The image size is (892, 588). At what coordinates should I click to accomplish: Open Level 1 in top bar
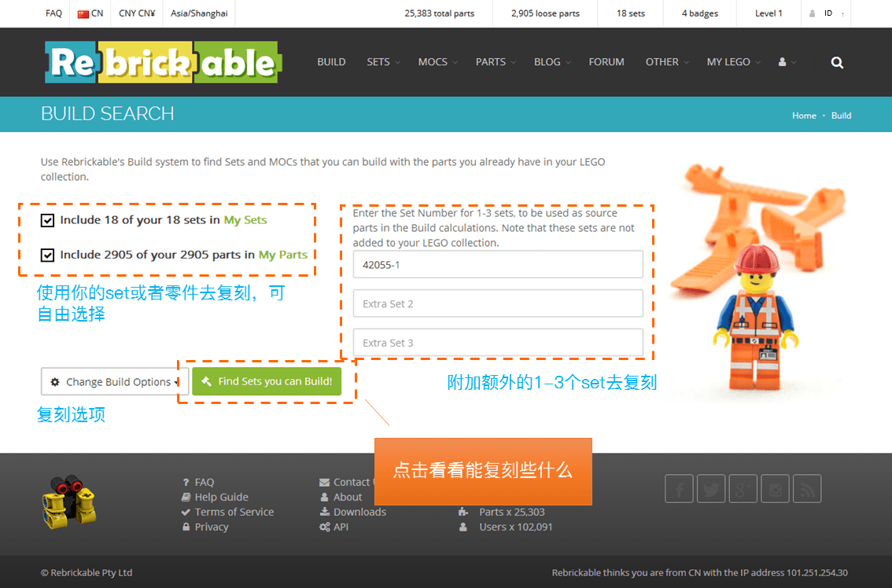[x=769, y=13]
